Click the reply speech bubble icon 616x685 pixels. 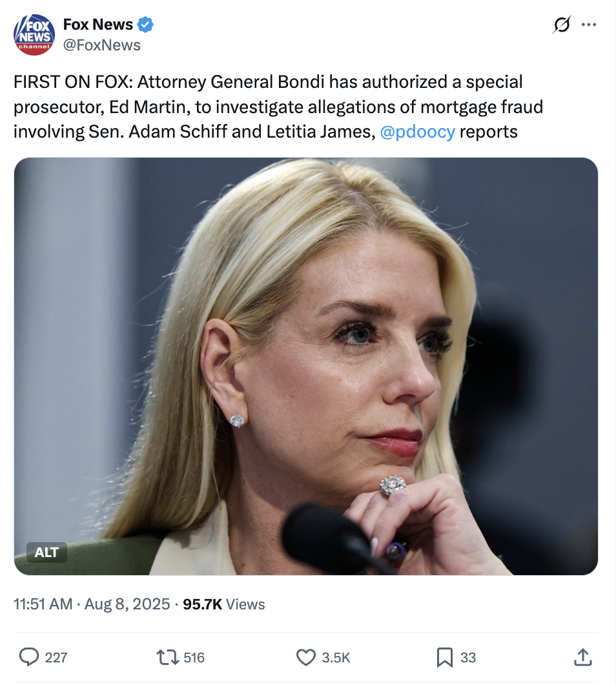pos(29,657)
